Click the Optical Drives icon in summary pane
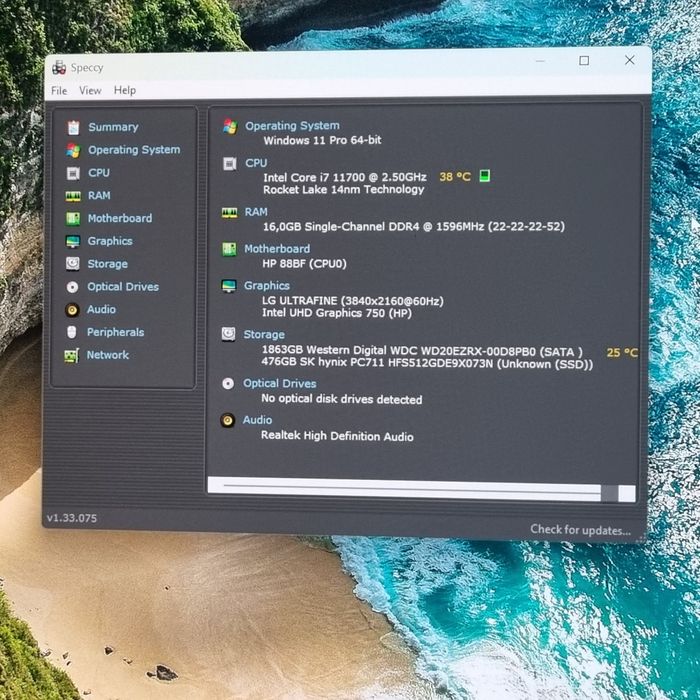The height and width of the screenshot is (700, 700). coord(228,383)
